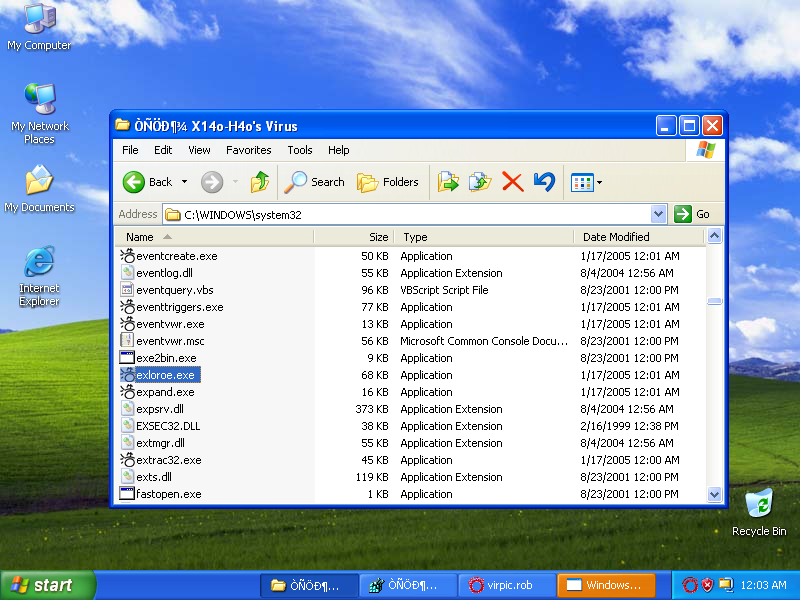Select the expsrv.dll file icon
This screenshot has height=600, width=800.
(127, 409)
